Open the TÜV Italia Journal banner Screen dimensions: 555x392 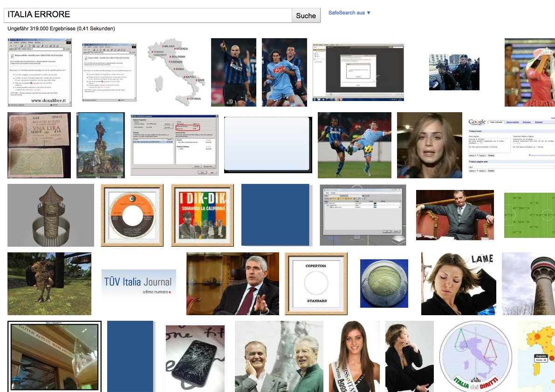[139, 284]
